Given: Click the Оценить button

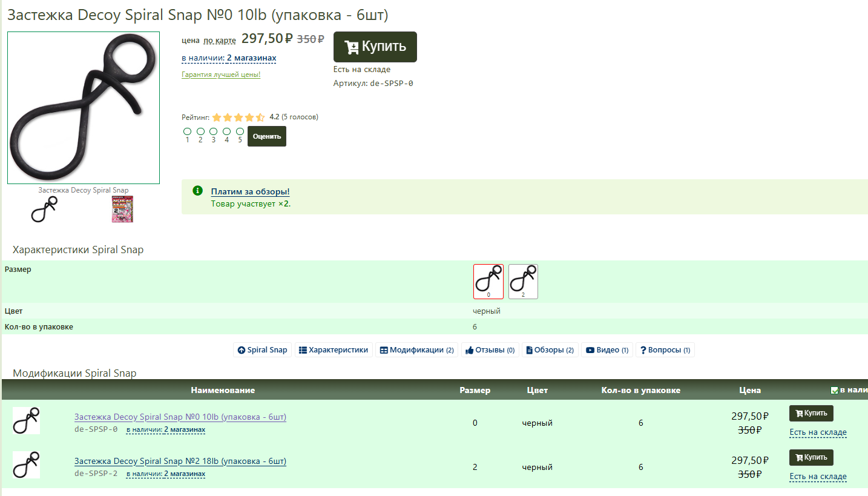Looking at the screenshot, I should pyautogui.click(x=267, y=136).
